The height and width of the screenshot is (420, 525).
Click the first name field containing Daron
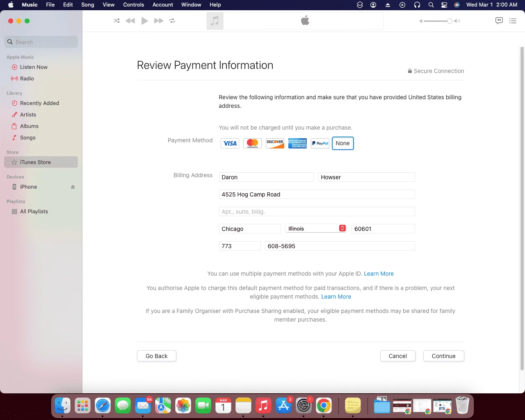[266, 177]
